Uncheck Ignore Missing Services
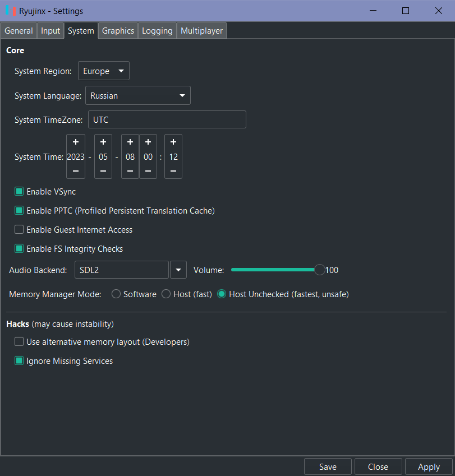Image resolution: width=455 pixels, height=476 pixels. (x=19, y=361)
